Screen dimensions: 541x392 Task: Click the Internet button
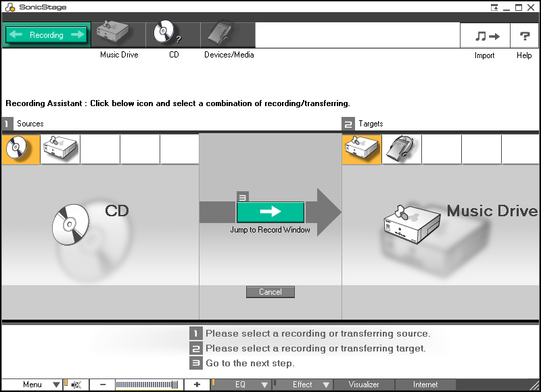pos(425,385)
